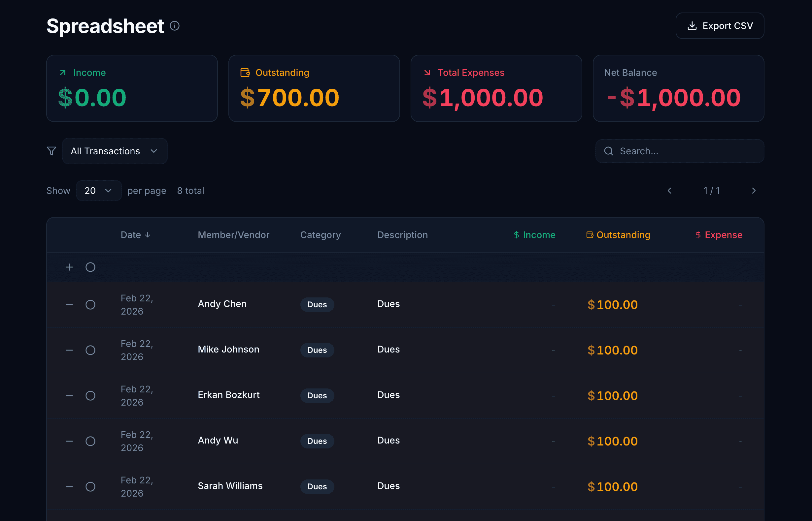The width and height of the screenshot is (812, 521).
Task: Click the $100.00 outstanding amount for Andy Wu
Action: [612, 441]
